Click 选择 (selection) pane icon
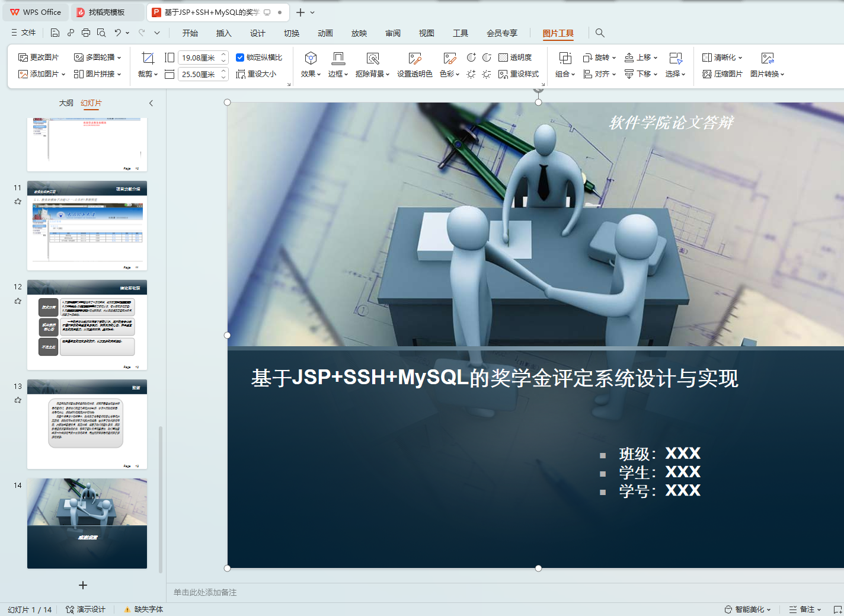This screenshot has height=616, width=844. click(676, 58)
